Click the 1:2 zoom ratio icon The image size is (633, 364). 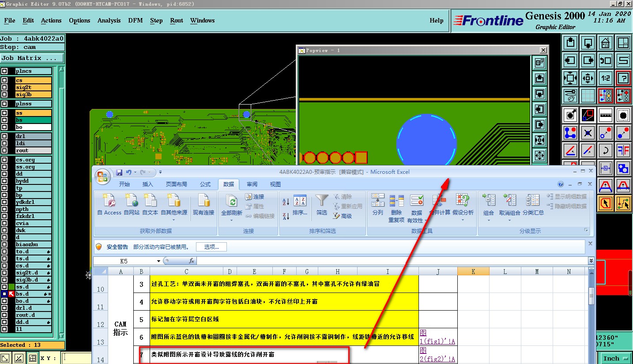(605, 79)
